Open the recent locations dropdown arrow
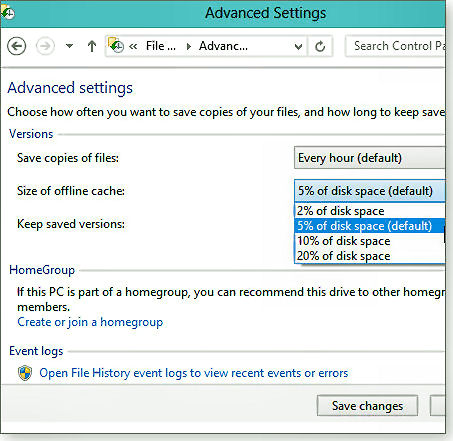The image size is (453, 441). [x=69, y=46]
